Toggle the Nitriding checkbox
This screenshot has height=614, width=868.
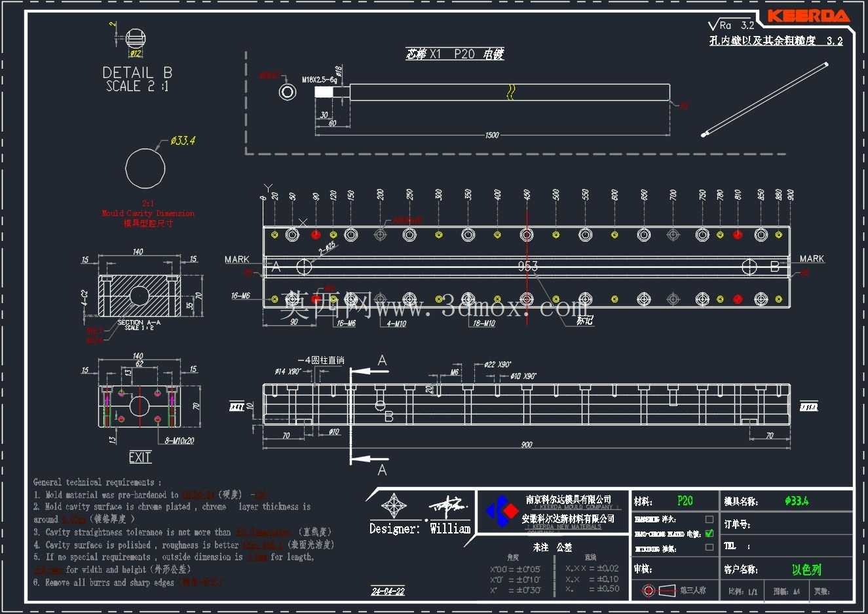pos(709,548)
